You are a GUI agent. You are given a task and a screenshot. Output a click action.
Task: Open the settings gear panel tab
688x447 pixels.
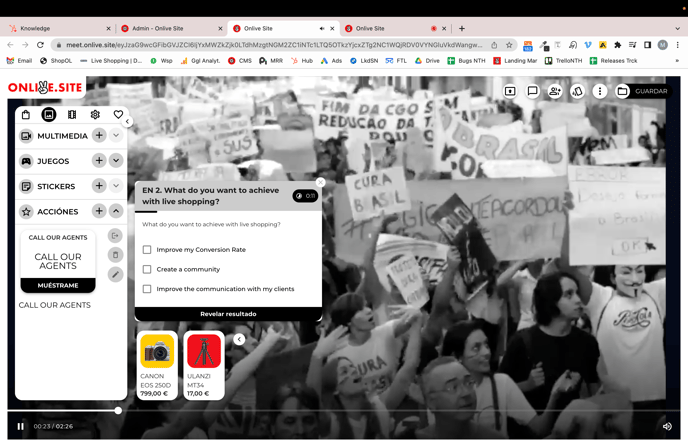click(95, 114)
